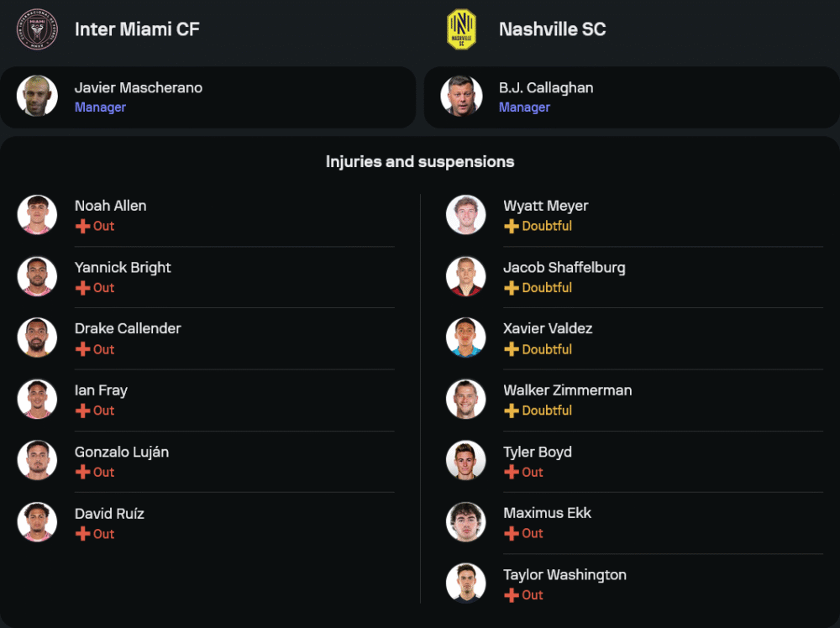
Task: Click the Inter Miami CF club crest
Action: coord(37,29)
